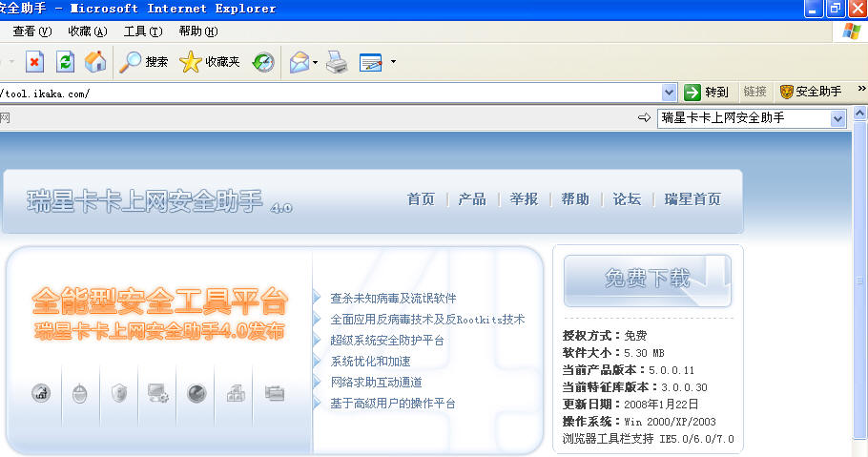Open 产品 navigation link
Screen dimensions: 868x457
(x=471, y=198)
